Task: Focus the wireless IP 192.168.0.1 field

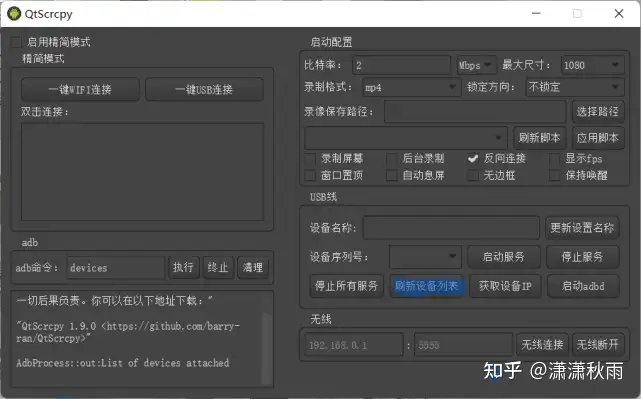Action: pyautogui.click(x=354, y=345)
